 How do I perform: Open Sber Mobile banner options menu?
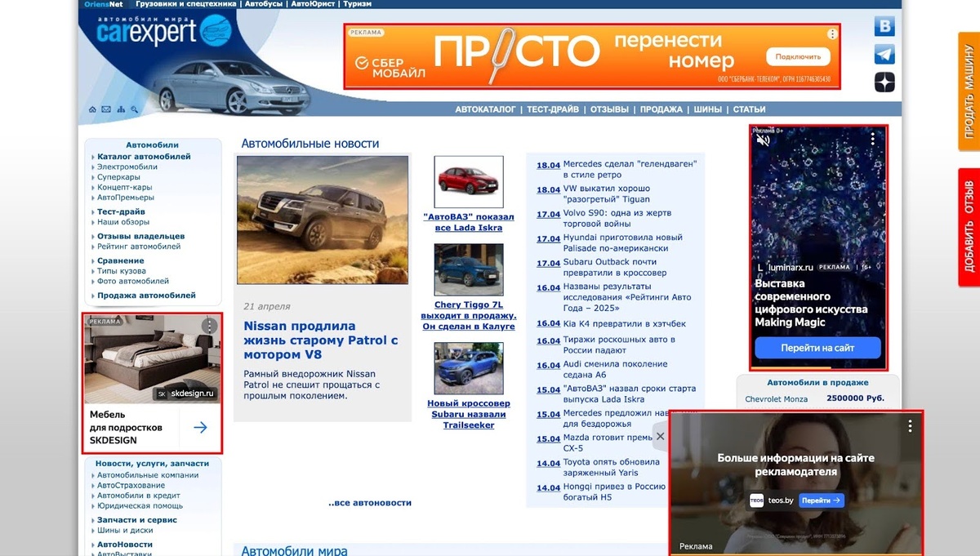click(831, 34)
